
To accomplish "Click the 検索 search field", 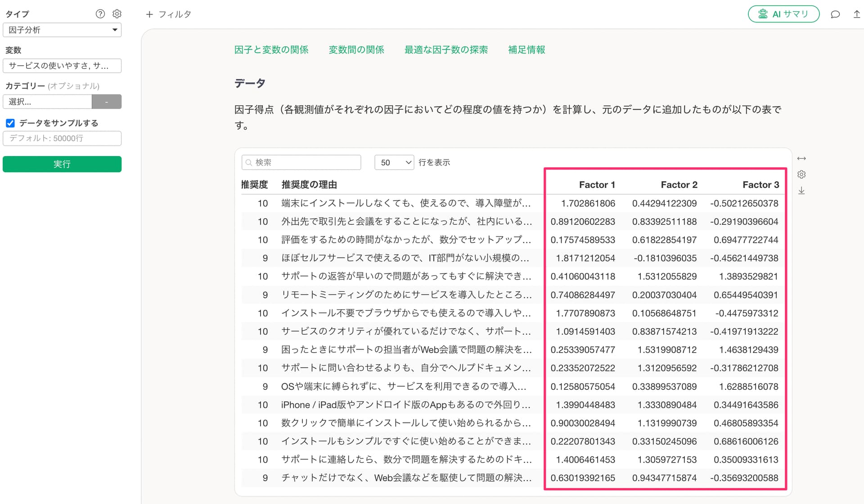I will click(301, 162).
